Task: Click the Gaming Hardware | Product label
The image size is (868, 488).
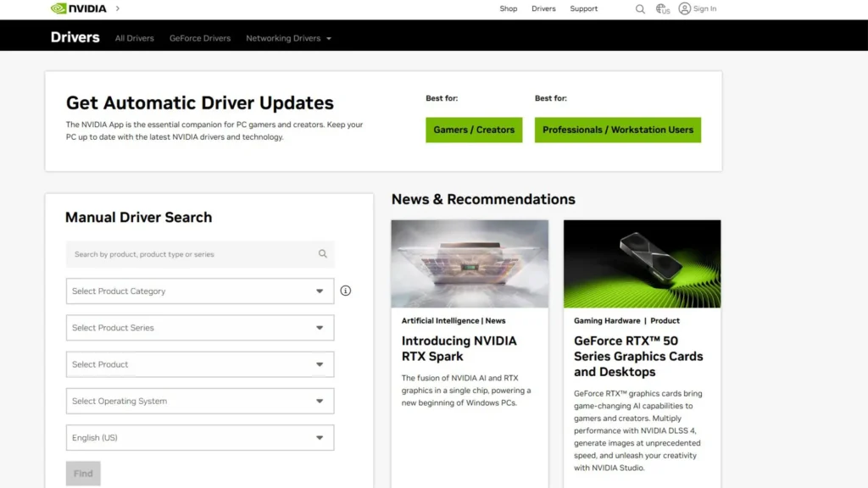Action: [x=626, y=320]
